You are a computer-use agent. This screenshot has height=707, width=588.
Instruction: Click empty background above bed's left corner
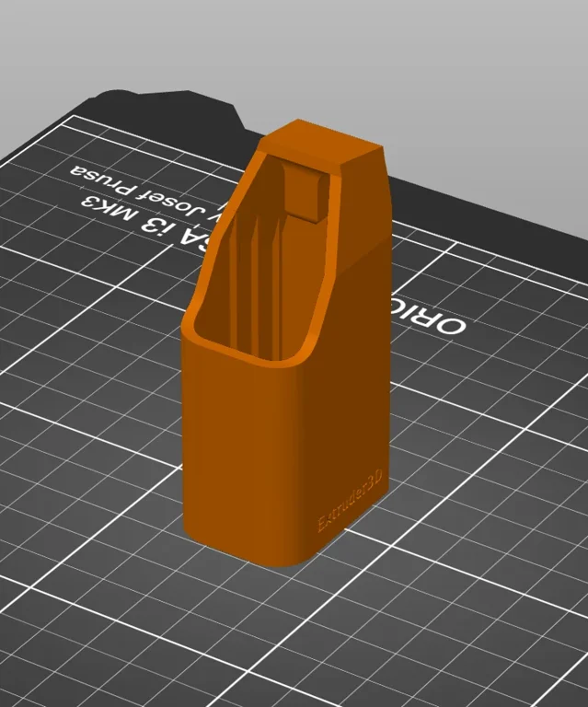click(37, 55)
